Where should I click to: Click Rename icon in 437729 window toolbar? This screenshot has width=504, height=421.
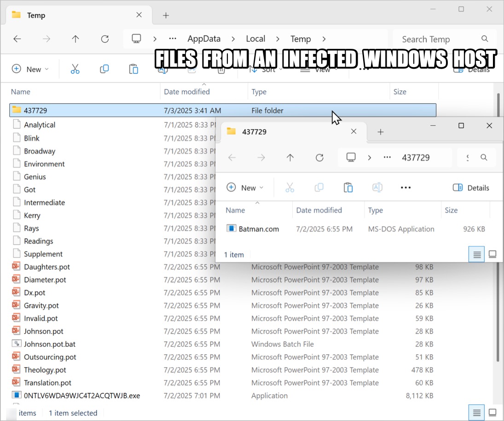[x=377, y=187]
